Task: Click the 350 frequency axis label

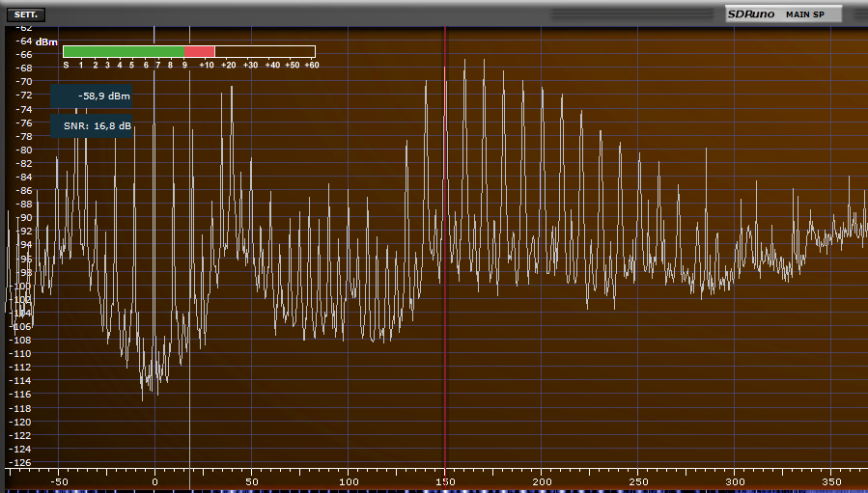Action: 831,482
